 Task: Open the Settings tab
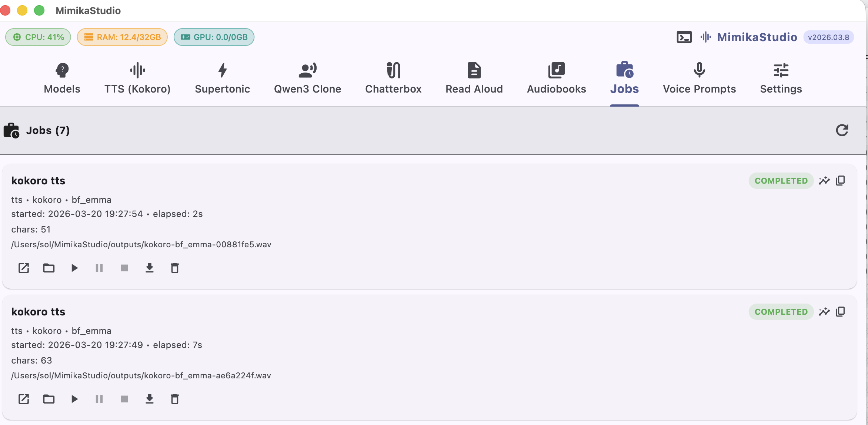click(x=781, y=78)
